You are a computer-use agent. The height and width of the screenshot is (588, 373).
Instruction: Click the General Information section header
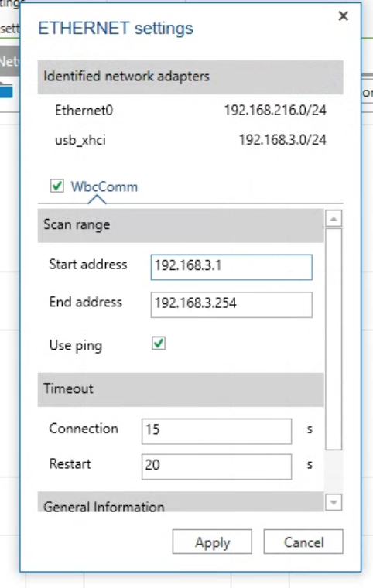pos(180,502)
